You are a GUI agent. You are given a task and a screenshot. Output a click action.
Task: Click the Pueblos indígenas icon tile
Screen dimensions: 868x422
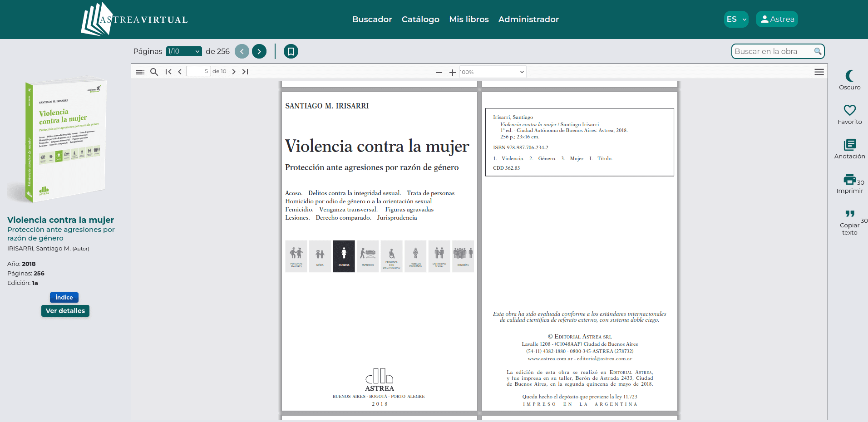pos(415,256)
